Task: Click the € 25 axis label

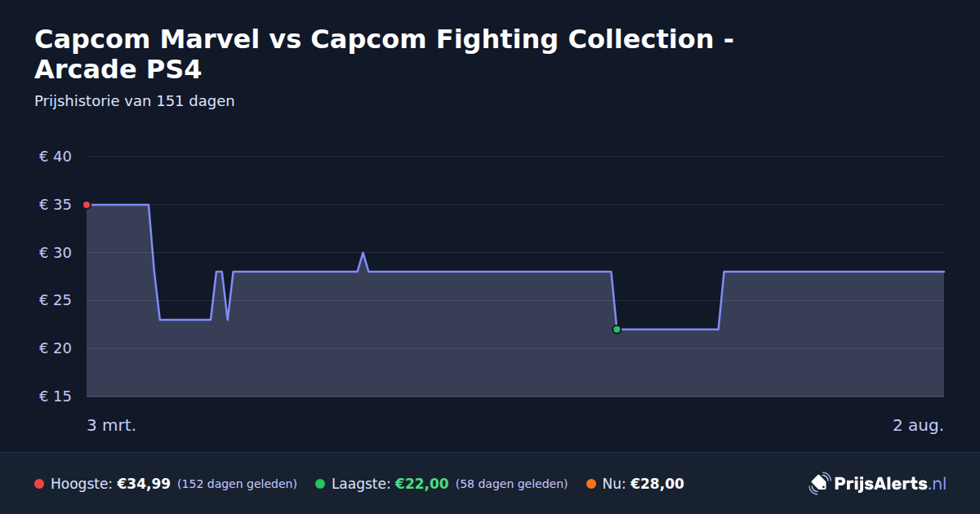Action: click(56, 301)
